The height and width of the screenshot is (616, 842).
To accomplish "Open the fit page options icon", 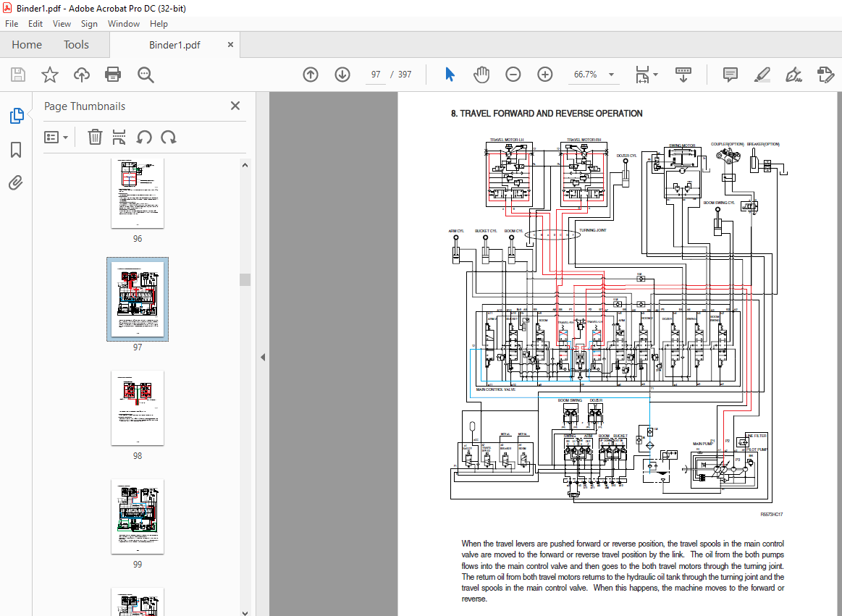I will [642, 75].
